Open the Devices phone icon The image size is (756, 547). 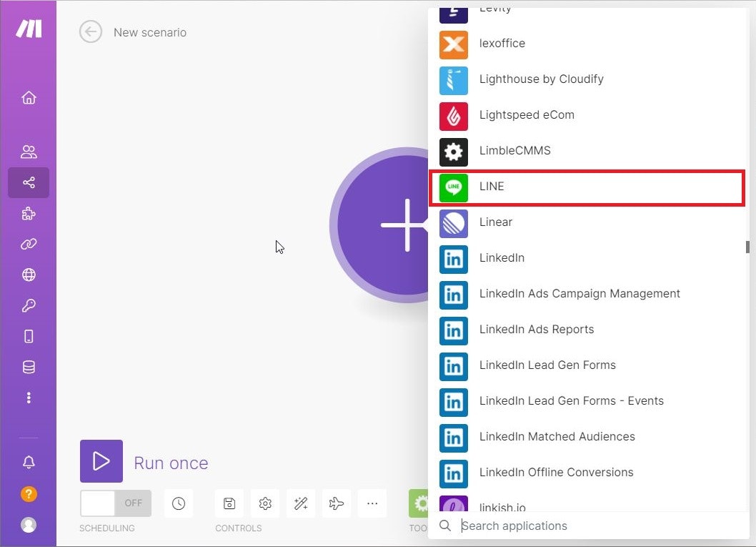coord(29,336)
